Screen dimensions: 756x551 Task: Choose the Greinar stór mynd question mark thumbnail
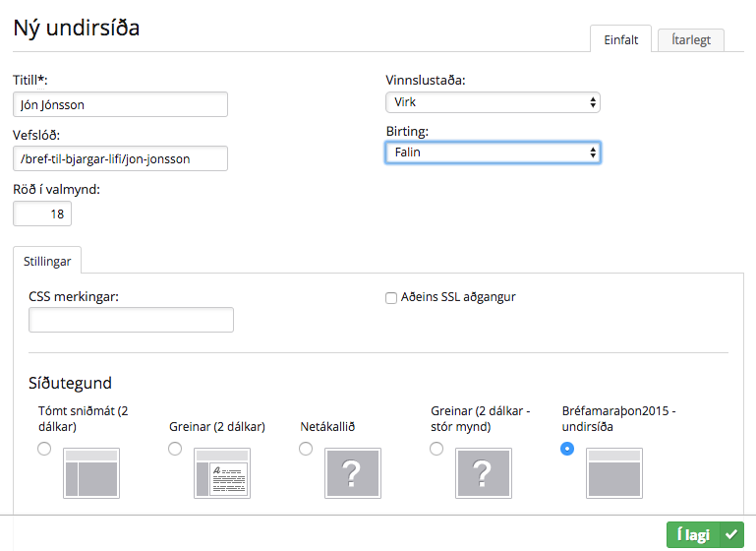483,473
